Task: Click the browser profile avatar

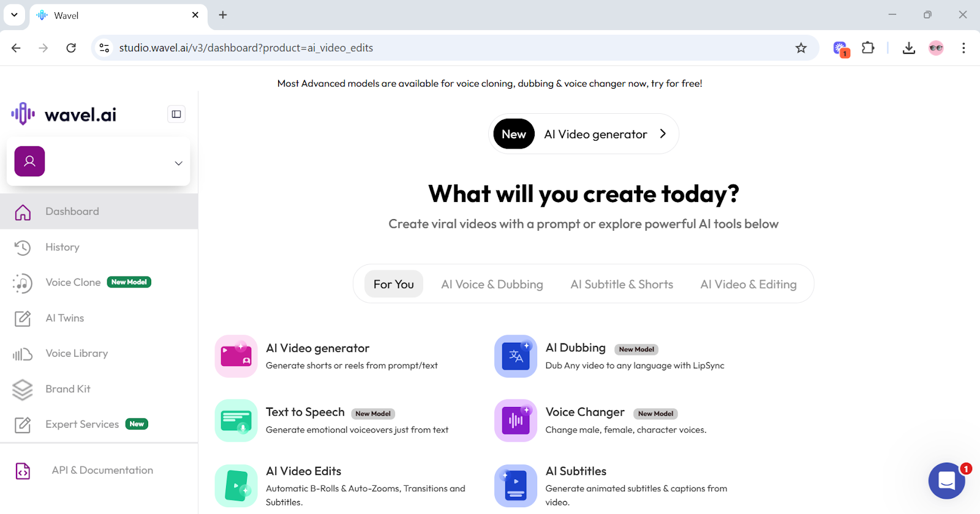Action: (936, 48)
